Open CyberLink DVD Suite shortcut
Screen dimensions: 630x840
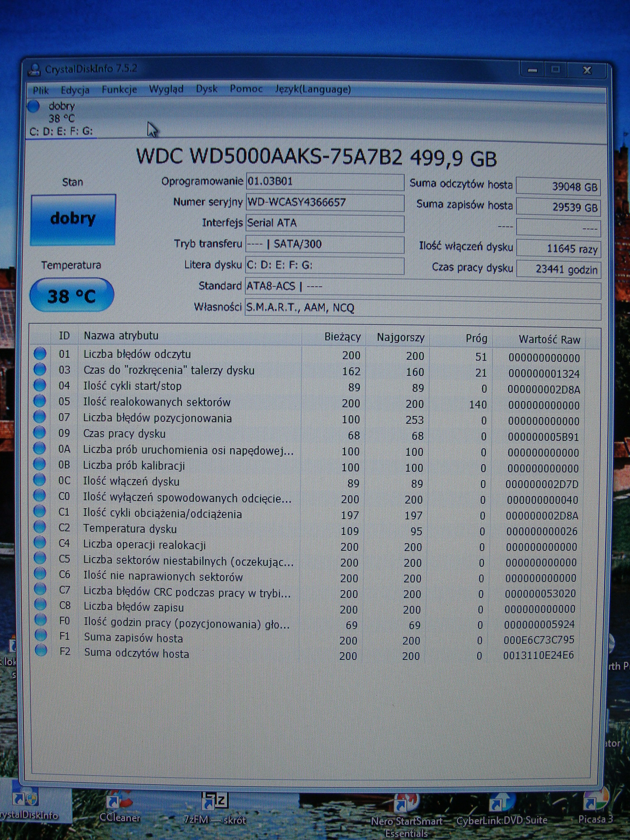(x=502, y=810)
